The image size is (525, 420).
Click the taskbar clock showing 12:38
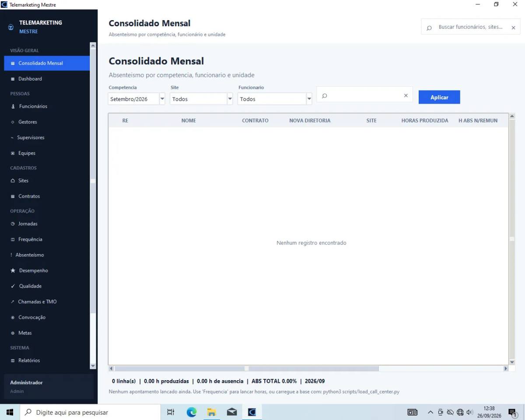tap(489, 412)
